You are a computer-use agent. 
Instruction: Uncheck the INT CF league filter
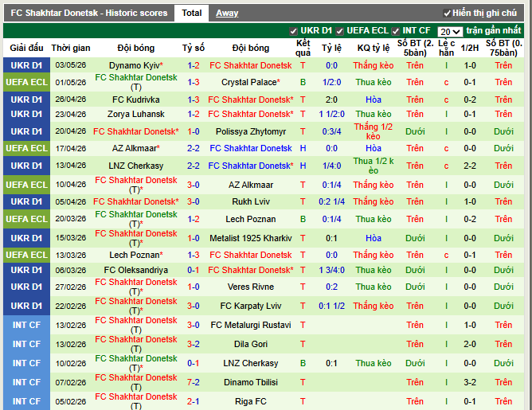click(x=396, y=31)
